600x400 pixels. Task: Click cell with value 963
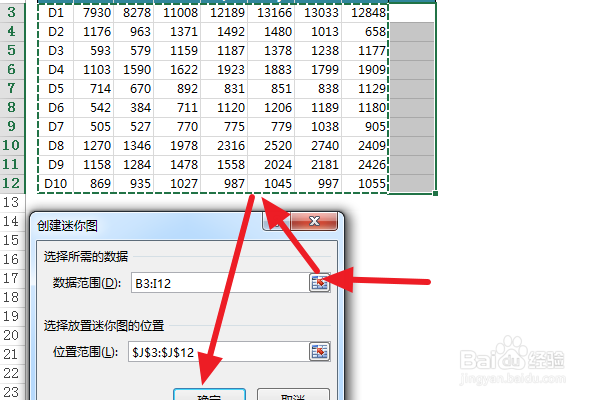pyautogui.click(x=134, y=31)
